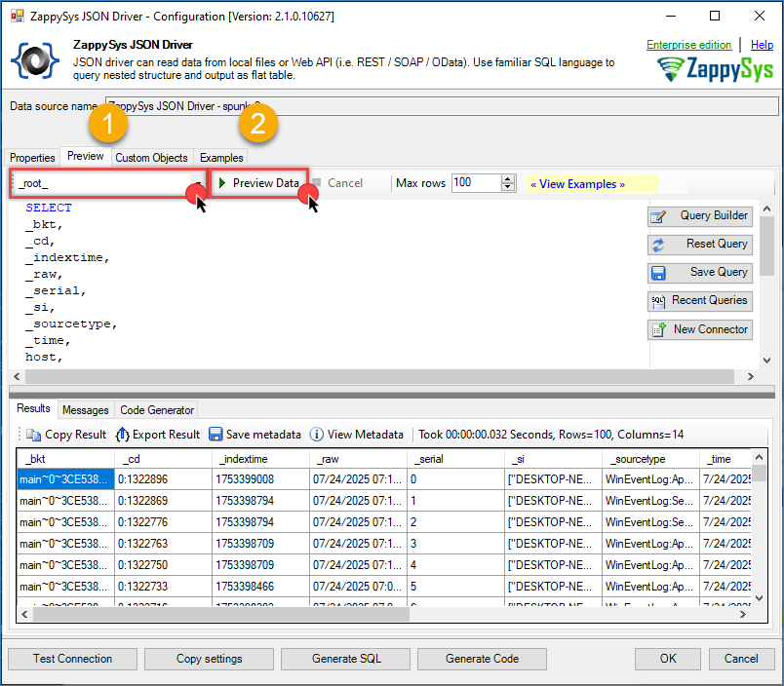Click the _sourcetype line in the query editor
The image size is (784, 686).
[x=71, y=324]
